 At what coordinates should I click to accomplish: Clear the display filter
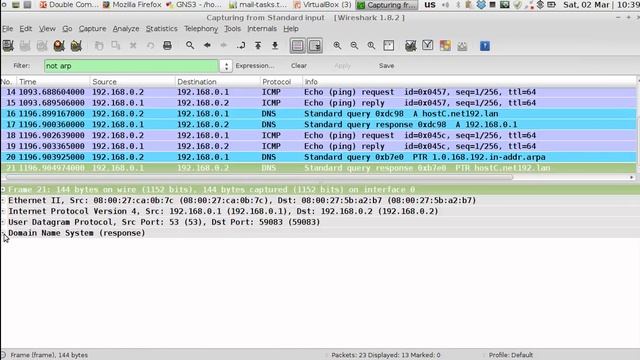coord(299,66)
